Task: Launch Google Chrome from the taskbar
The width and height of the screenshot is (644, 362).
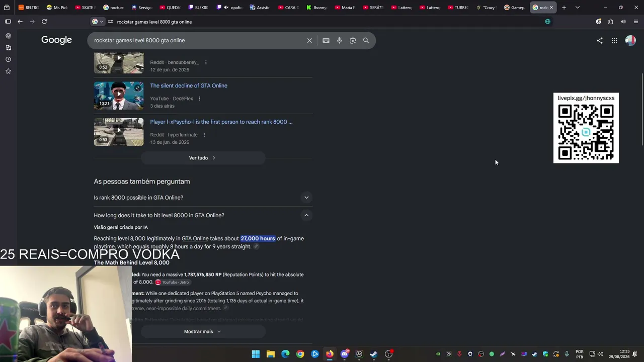Action: [300, 354]
